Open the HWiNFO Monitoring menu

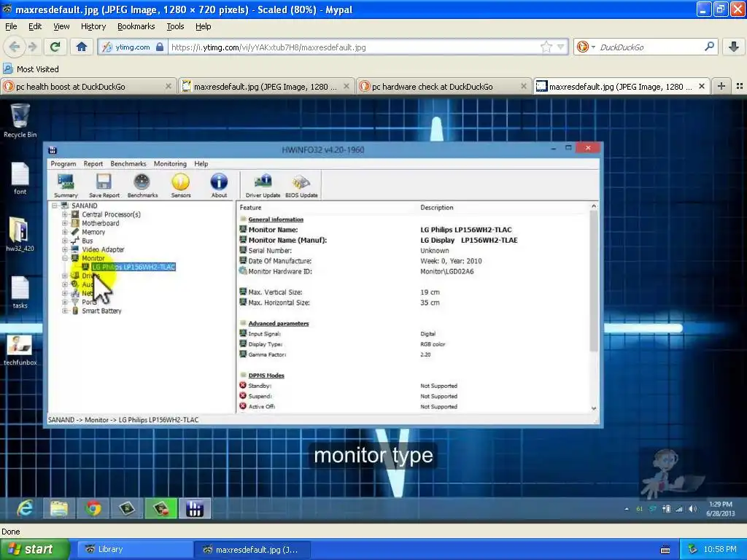(170, 164)
